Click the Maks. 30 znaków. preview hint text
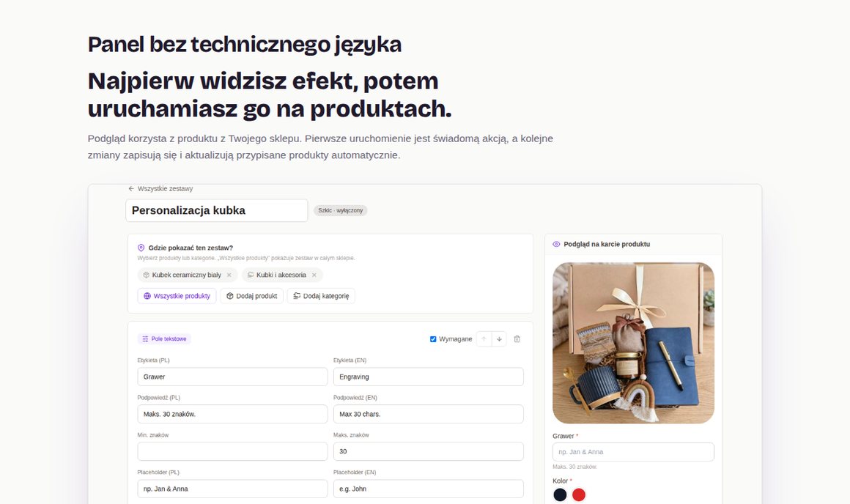Viewport: 850px width, 504px height. tap(574, 467)
